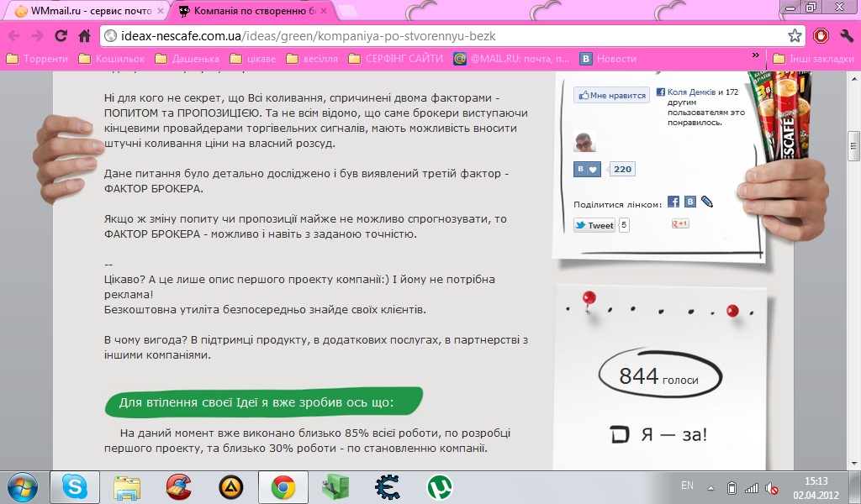Open the browser home page
Screen dimensions: 861x504
tap(85, 36)
